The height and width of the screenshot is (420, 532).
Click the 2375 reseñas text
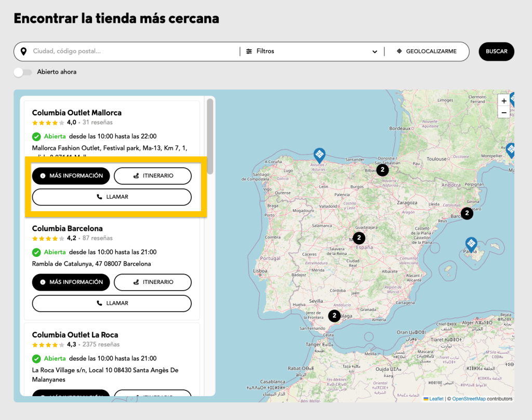(x=101, y=345)
